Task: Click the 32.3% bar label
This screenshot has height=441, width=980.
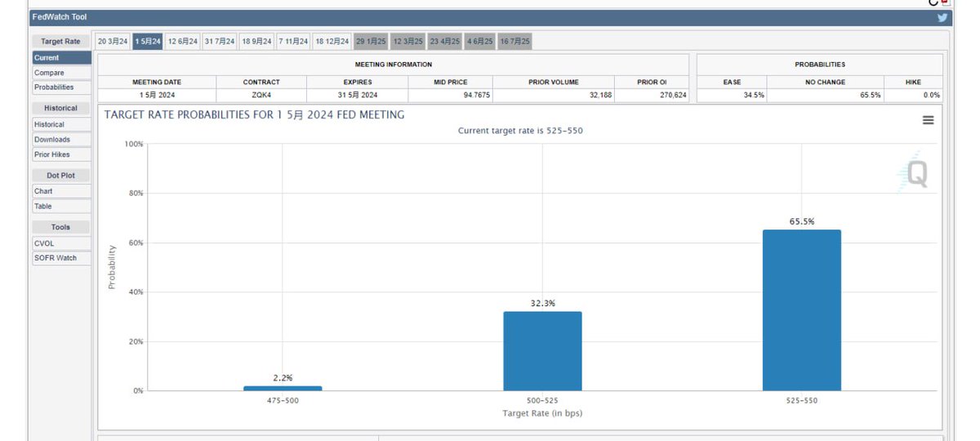Action: [542, 304]
